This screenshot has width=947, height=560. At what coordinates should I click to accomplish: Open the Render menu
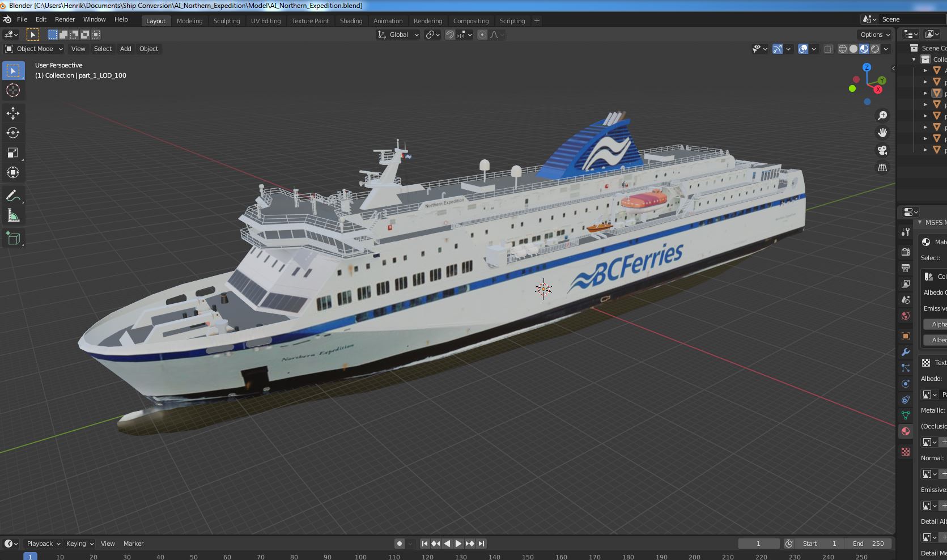tap(65, 19)
